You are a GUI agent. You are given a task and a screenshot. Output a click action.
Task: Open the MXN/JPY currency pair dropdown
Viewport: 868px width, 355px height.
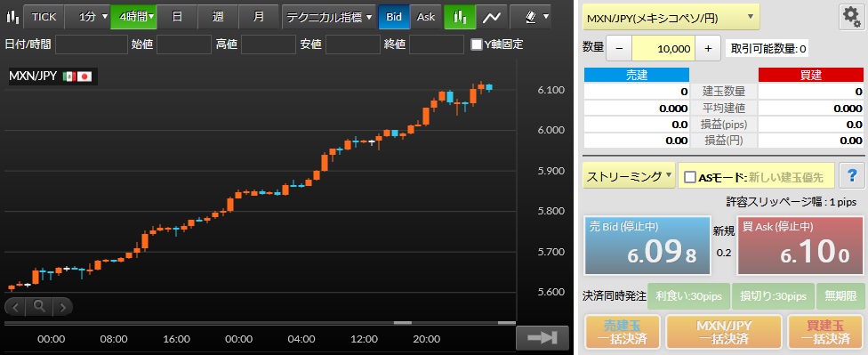(671, 18)
